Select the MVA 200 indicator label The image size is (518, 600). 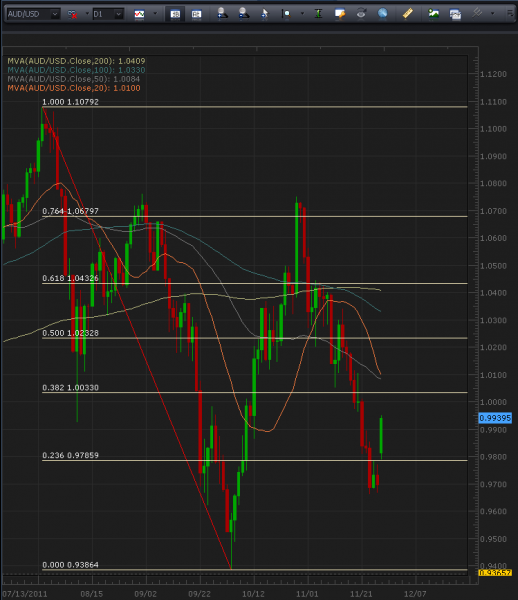point(76,61)
